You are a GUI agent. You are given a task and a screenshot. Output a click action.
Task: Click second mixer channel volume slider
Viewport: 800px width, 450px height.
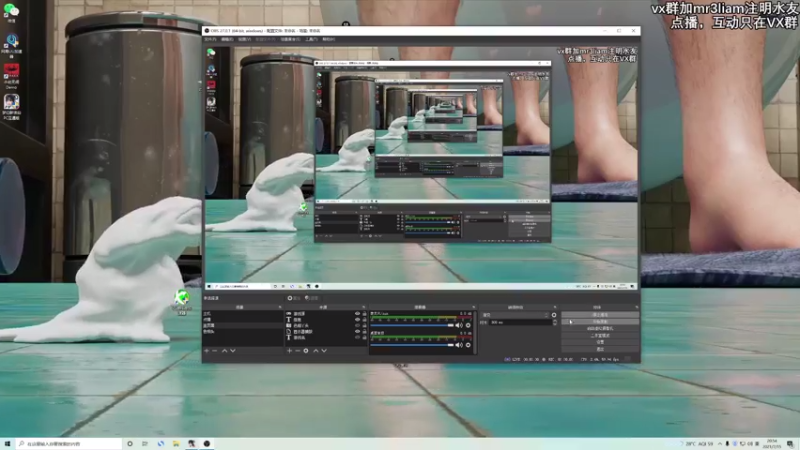coord(412,345)
